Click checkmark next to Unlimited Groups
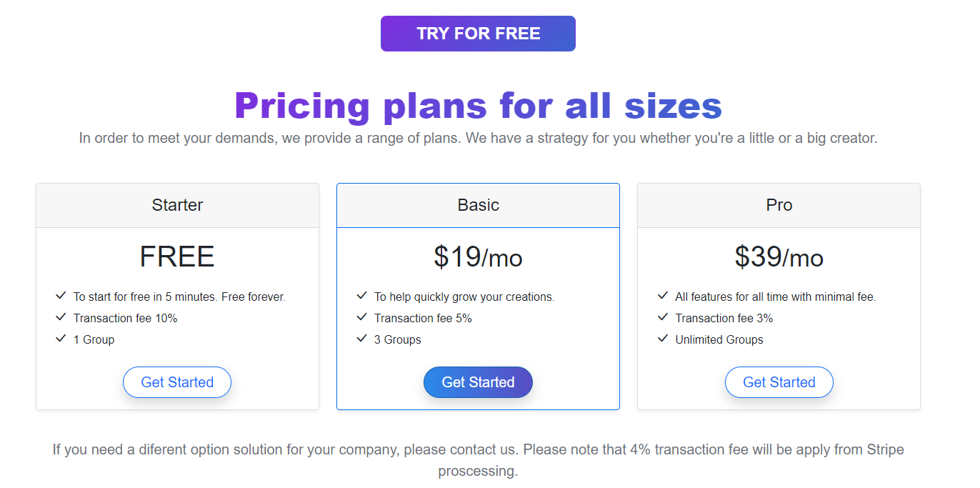 coord(663,339)
